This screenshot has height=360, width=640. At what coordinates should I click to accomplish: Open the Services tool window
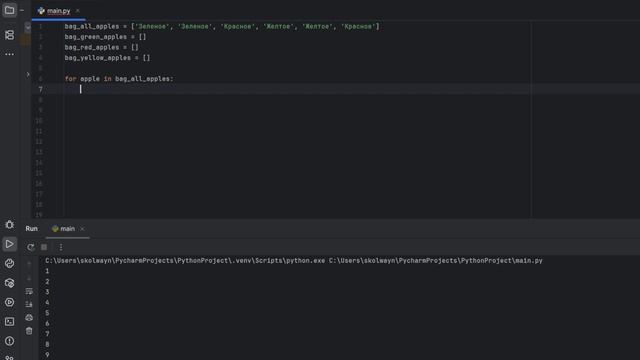[x=9, y=302]
